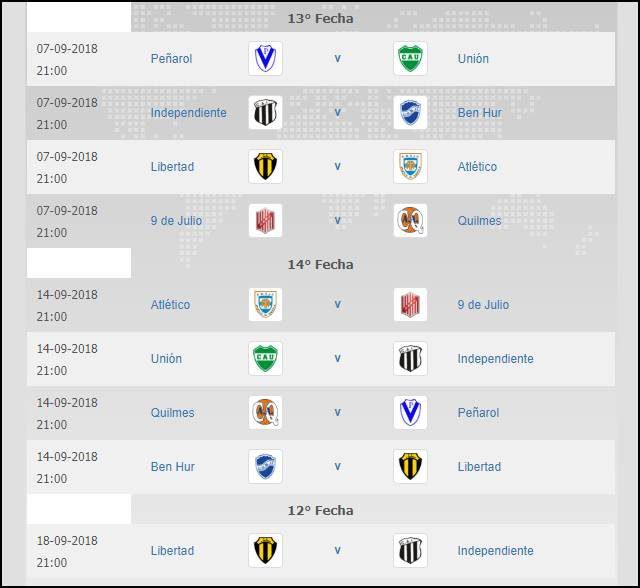Click Libertad crest in Libertad v Atlético row

pos(265,167)
